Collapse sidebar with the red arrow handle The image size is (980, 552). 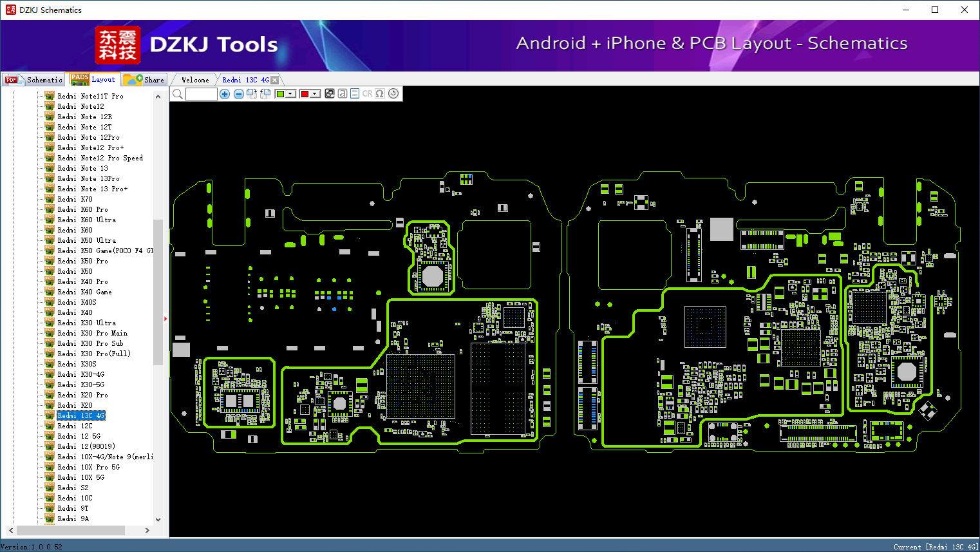click(x=165, y=319)
